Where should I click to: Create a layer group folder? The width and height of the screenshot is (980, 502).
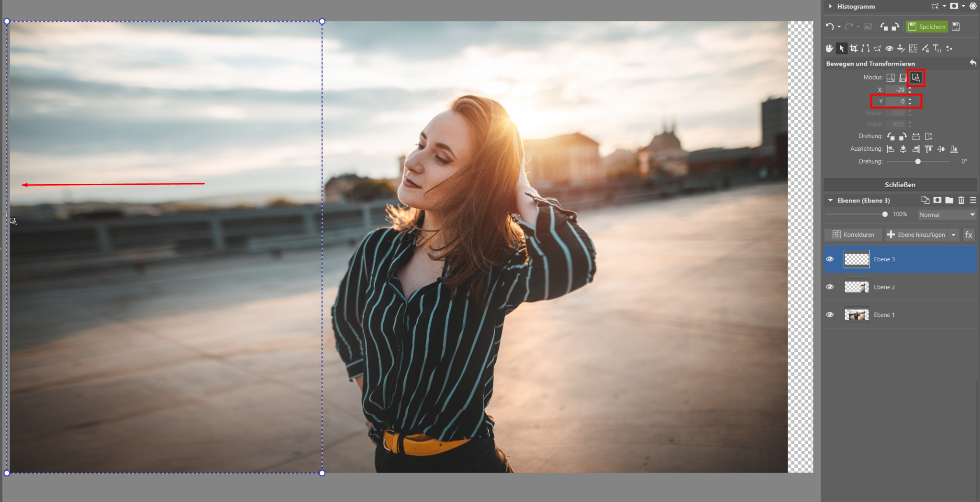[x=949, y=200]
